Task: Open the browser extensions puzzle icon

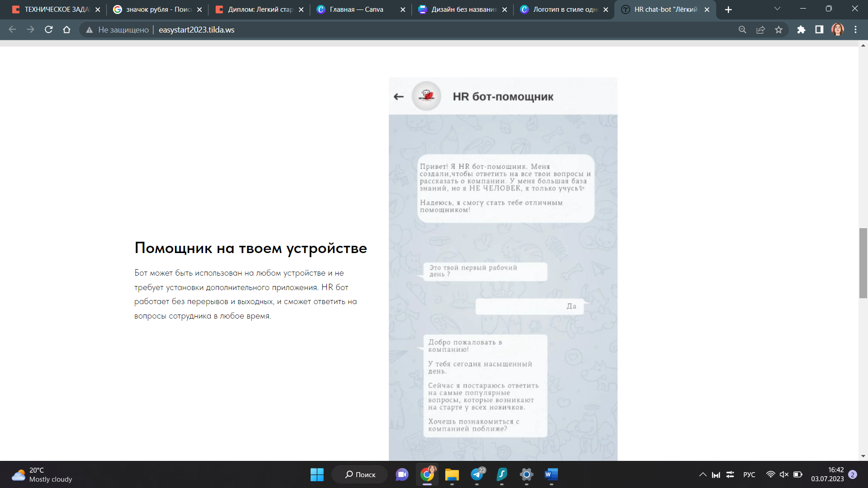Action: click(801, 30)
